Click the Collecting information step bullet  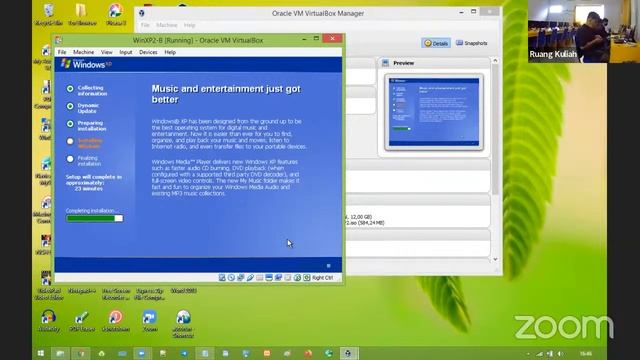(70, 89)
